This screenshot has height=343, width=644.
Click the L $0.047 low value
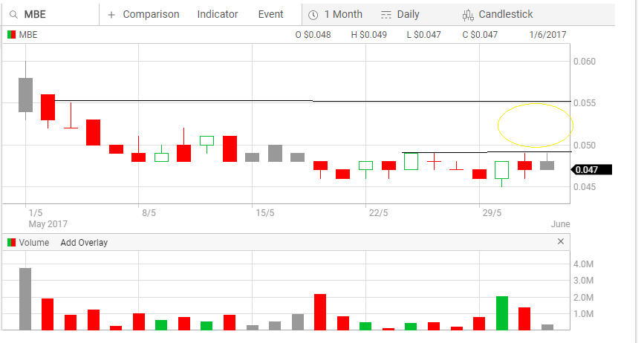pos(423,35)
